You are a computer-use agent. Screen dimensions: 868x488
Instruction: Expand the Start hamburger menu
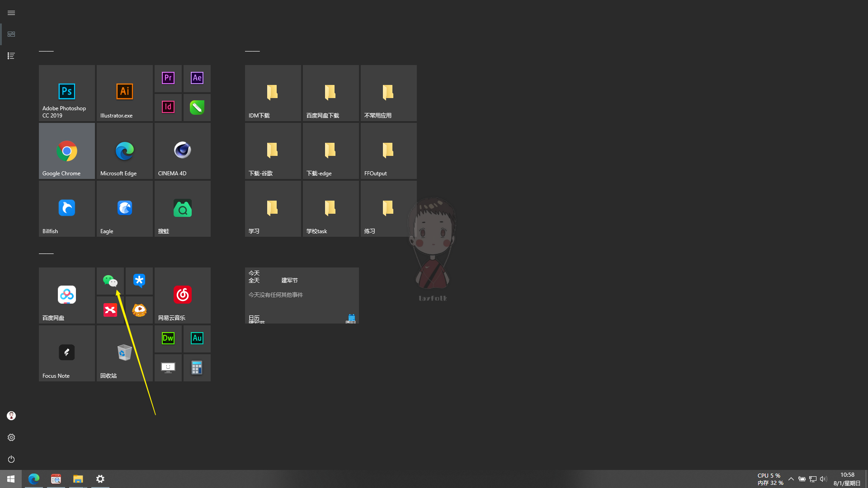(11, 13)
